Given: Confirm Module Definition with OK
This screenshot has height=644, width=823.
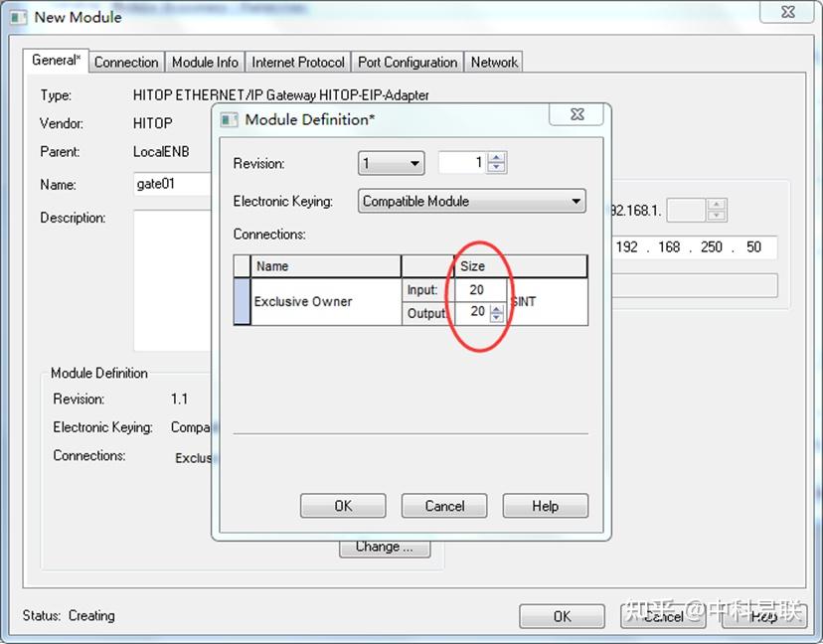Looking at the screenshot, I should pos(342,505).
